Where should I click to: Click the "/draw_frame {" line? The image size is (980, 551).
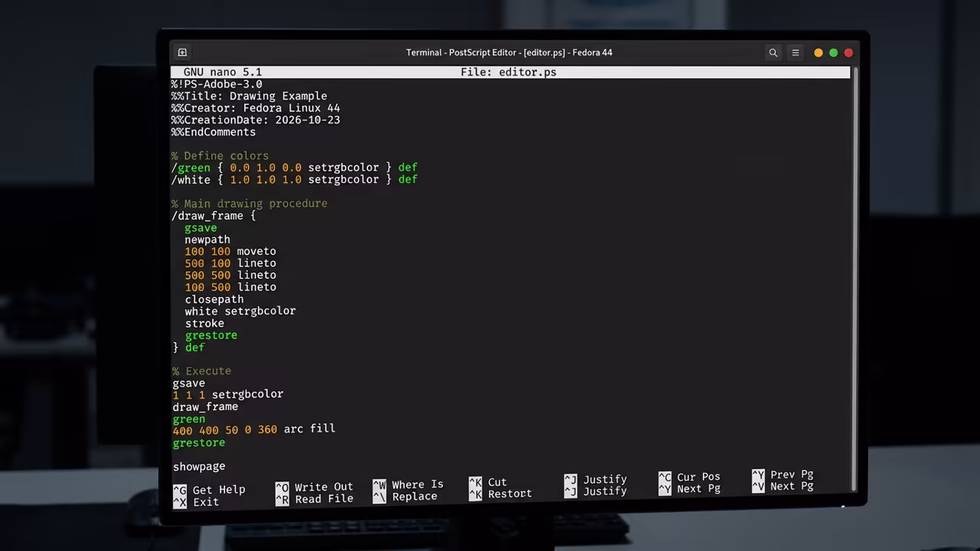214,216
